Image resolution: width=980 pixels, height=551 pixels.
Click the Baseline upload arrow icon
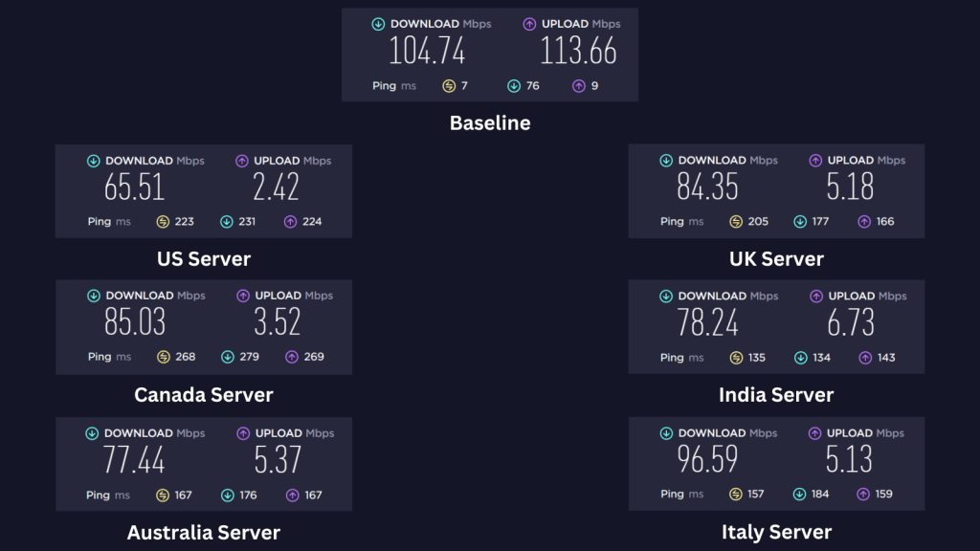529,24
